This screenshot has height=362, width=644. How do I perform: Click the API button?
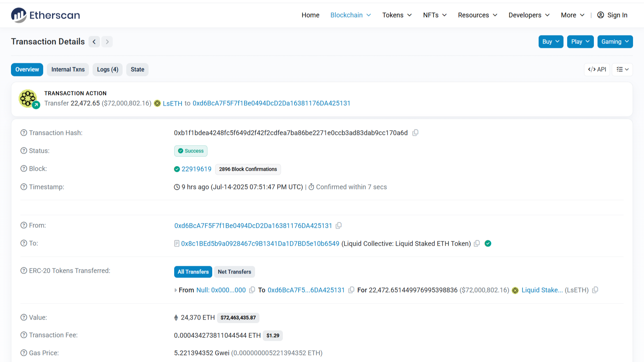pos(597,69)
